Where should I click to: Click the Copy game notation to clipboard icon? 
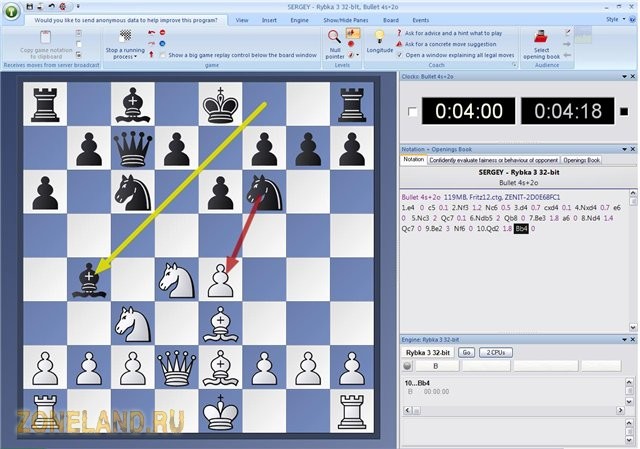(x=45, y=38)
